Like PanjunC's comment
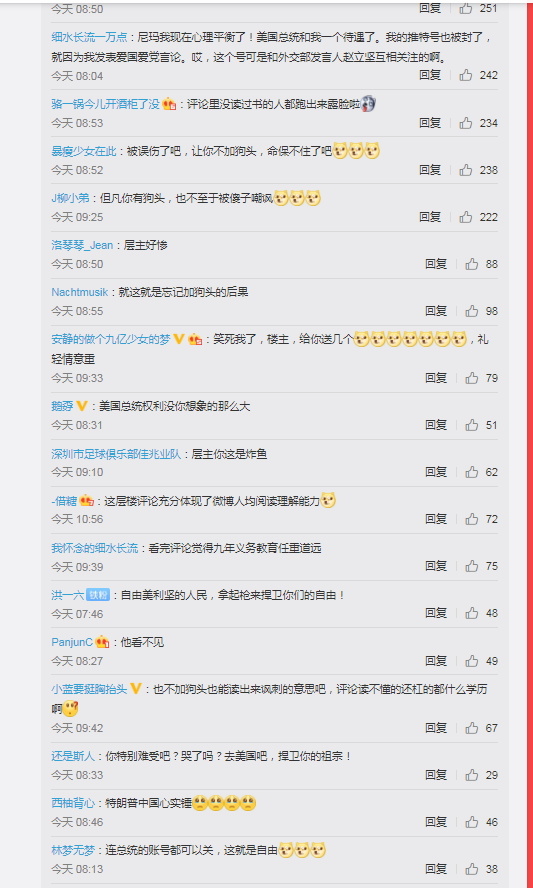Viewport: 533px width, 888px height. coord(471,661)
